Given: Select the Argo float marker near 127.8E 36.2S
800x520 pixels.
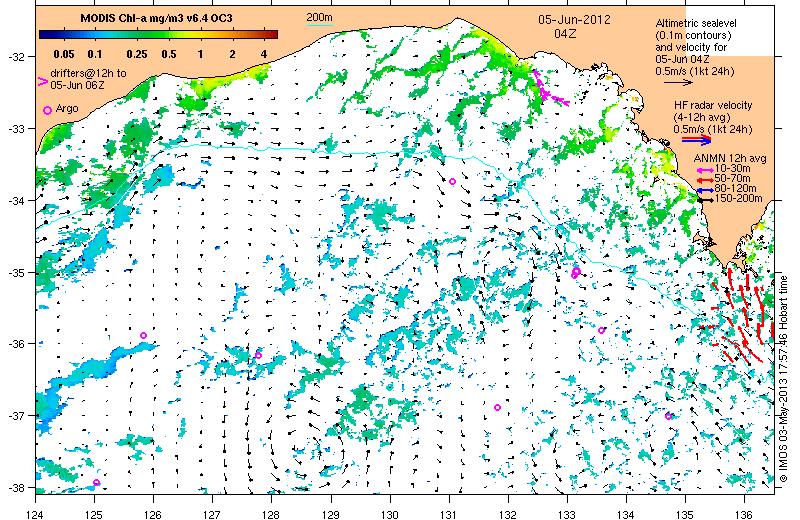Looking at the screenshot, I should pos(258,355).
